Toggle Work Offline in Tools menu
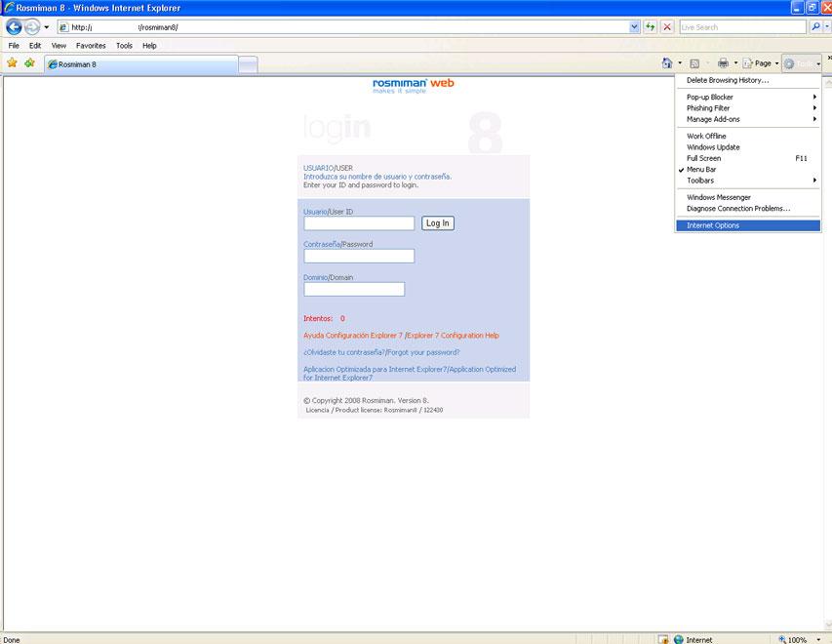Screen dimensions: 832x644 pyautogui.click(x=748, y=136)
